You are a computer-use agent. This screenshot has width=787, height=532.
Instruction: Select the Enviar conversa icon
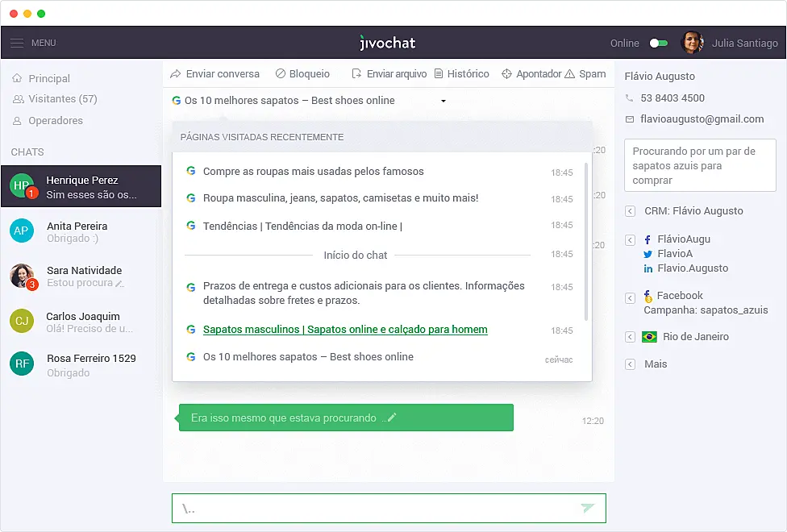point(174,73)
